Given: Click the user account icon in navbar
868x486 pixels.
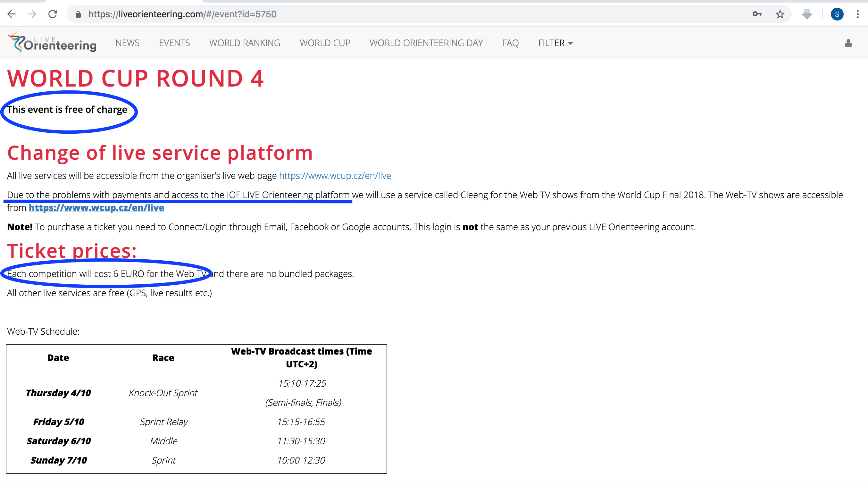Looking at the screenshot, I should [x=848, y=43].
